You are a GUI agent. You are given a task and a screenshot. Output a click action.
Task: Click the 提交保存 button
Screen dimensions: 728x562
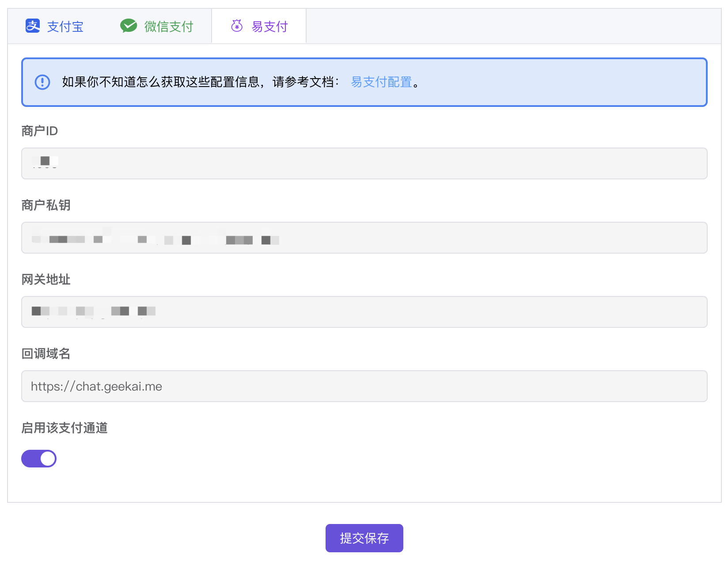coord(364,538)
